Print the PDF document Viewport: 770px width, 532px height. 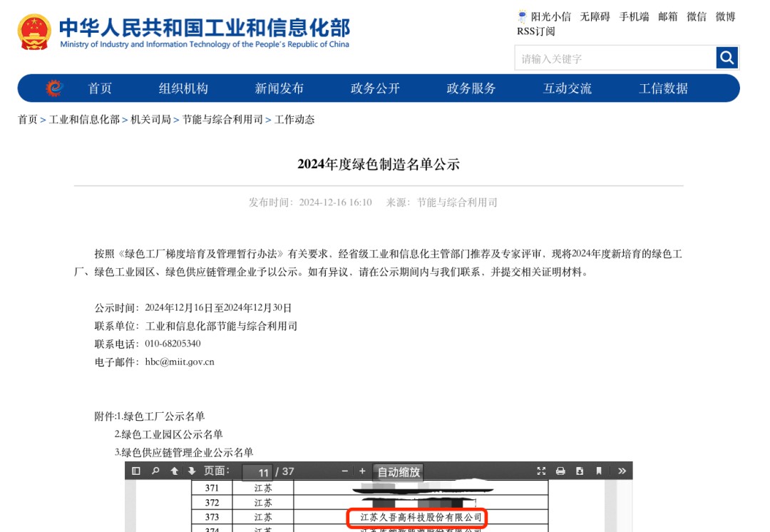[x=560, y=471]
